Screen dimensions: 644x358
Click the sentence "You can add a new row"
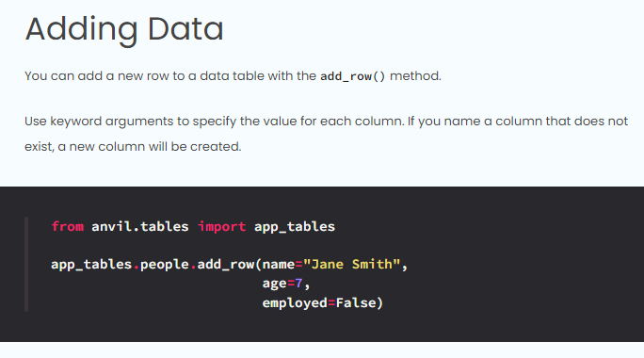coord(233,76)
